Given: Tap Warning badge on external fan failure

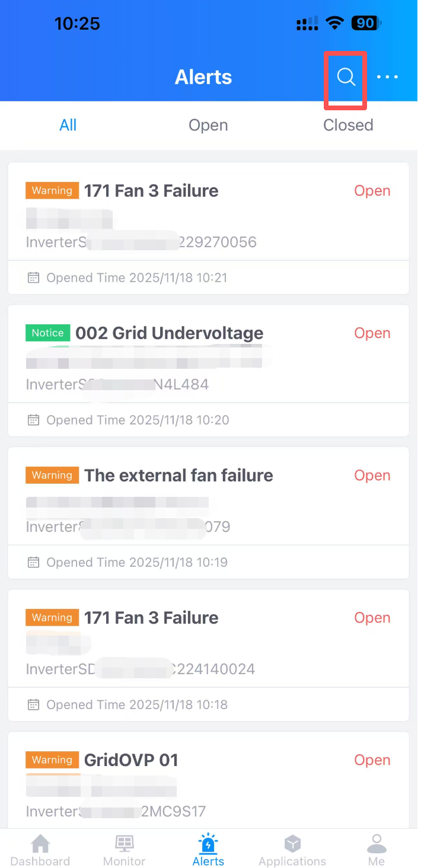Looking at the screenshot, I should 52,476.
